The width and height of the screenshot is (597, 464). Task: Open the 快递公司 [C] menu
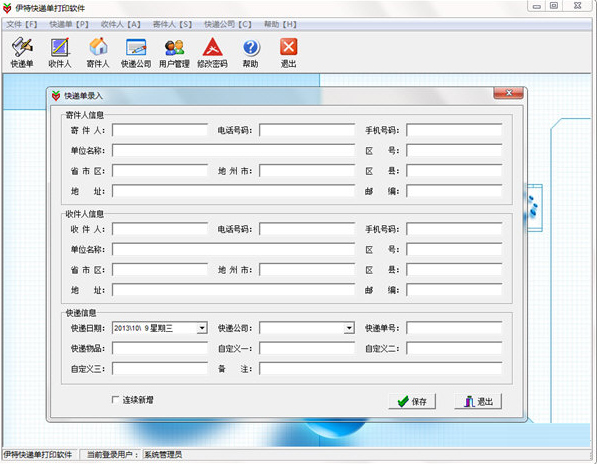228,24
